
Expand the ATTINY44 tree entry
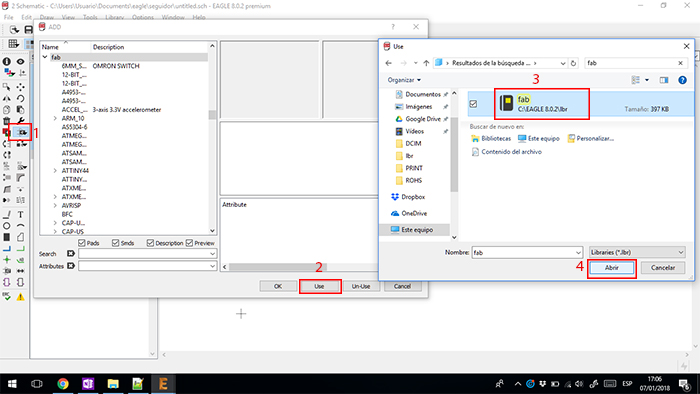(x=55, y=170)
